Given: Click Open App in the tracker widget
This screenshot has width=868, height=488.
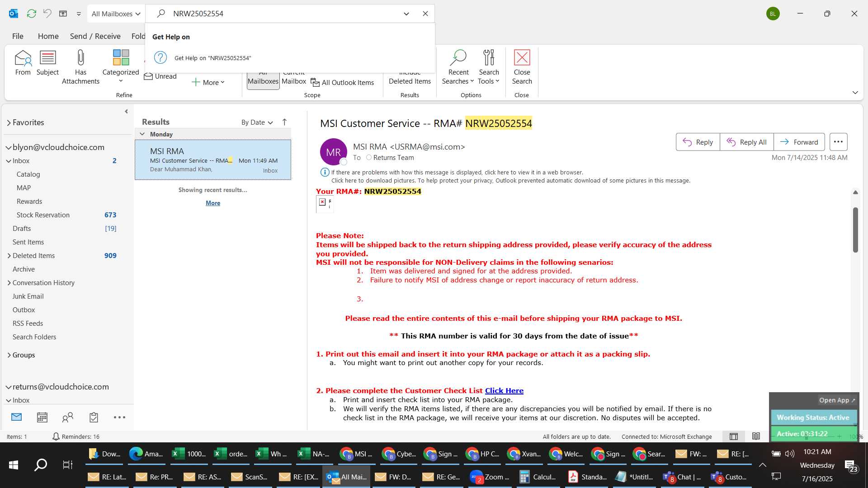Looking at the screenshot, I should tap(837, 400).
